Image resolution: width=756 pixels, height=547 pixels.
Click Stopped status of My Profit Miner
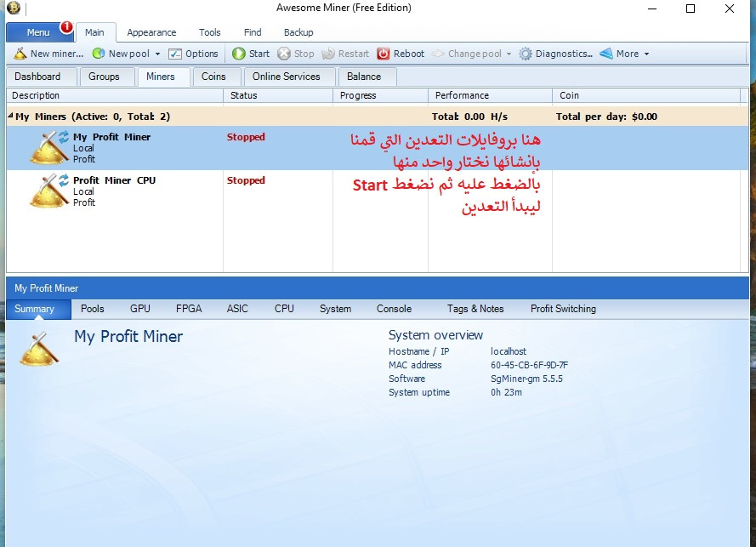pos(246,137)
